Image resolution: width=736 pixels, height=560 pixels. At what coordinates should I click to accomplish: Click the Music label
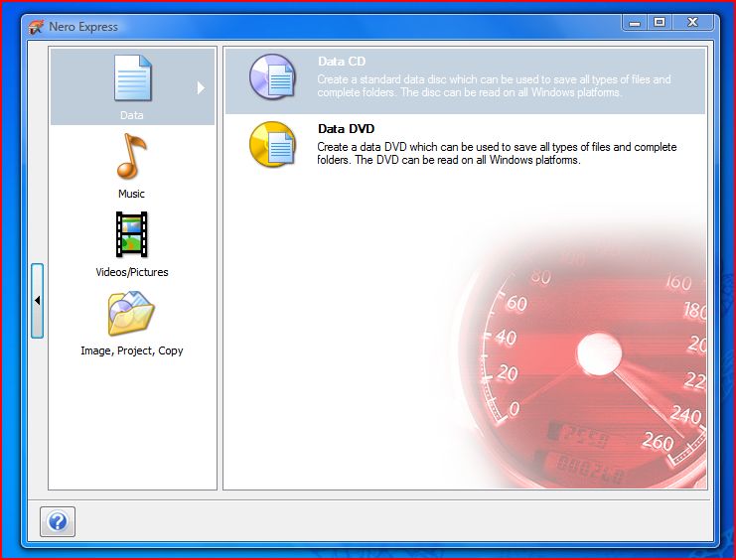coord(131,194)
